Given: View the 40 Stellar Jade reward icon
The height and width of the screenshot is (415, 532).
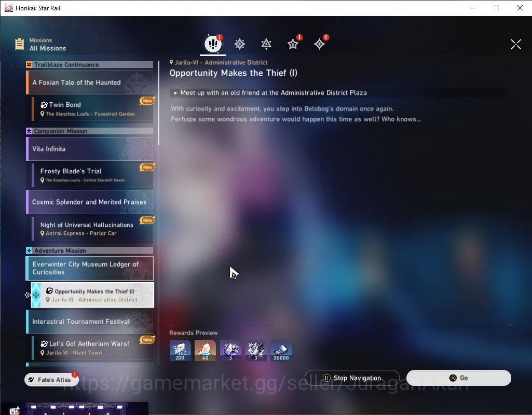Looking at the screenshot, I should pyautogui.click(x=205, y=351).
